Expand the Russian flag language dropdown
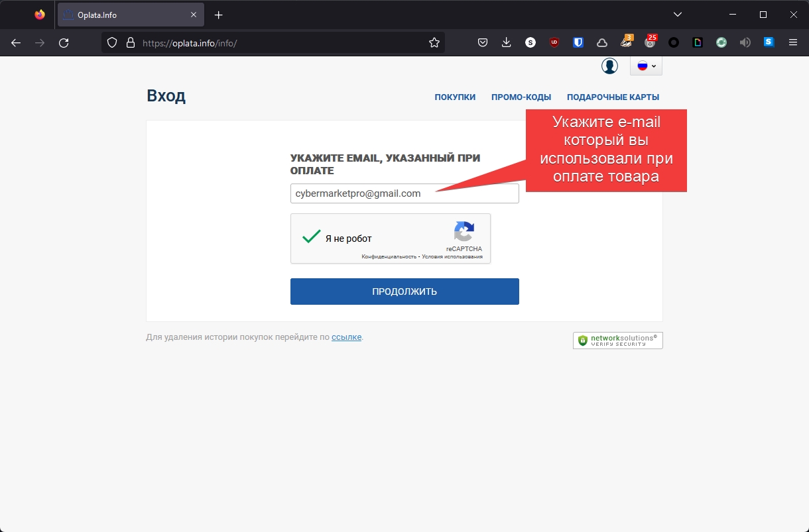 pyautogui.click(x=646, y=66)
